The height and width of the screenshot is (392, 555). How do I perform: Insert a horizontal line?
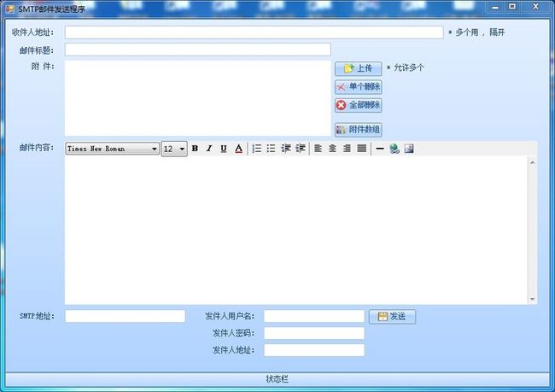tap(380, 149)
